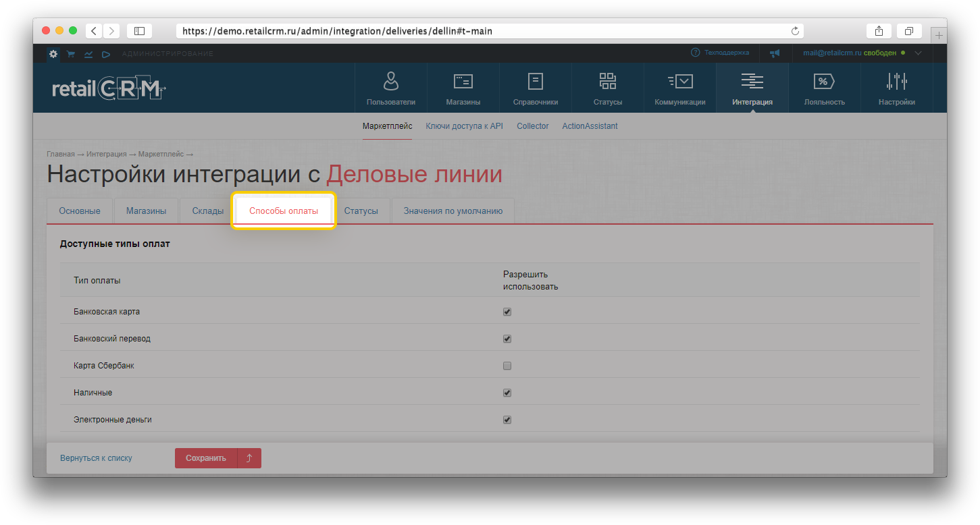
Task: Switch to the Основные tab
Action: (80, 211)
